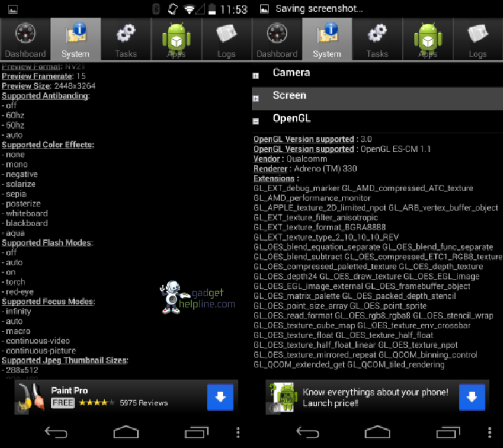Tap the phone info ad download button
The image size is (503, 448).
point(472,397)
